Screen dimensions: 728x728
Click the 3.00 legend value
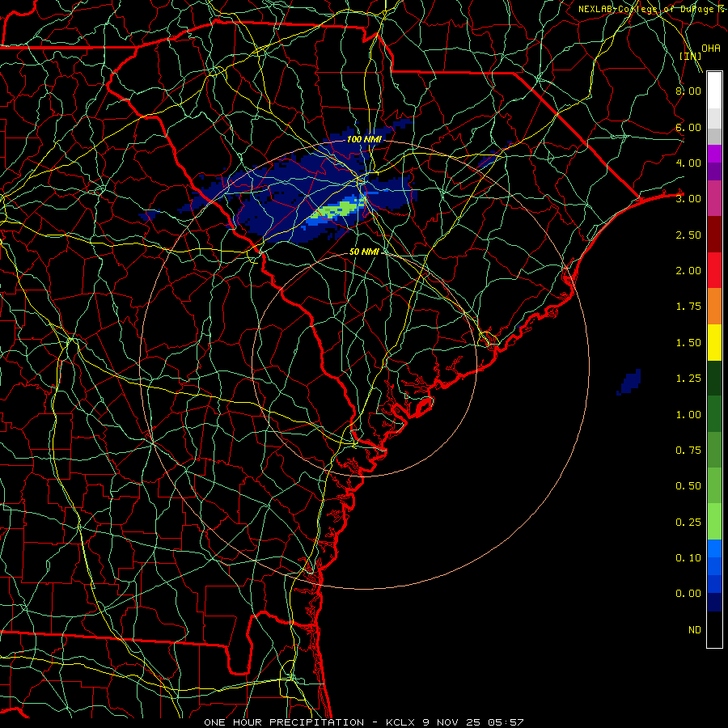(688, 199)
